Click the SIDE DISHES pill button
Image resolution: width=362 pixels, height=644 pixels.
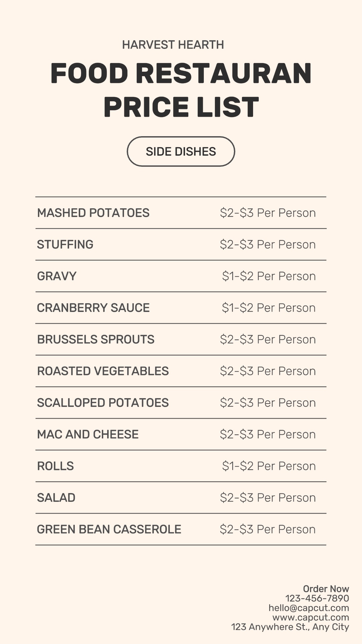tap(181, 151)
